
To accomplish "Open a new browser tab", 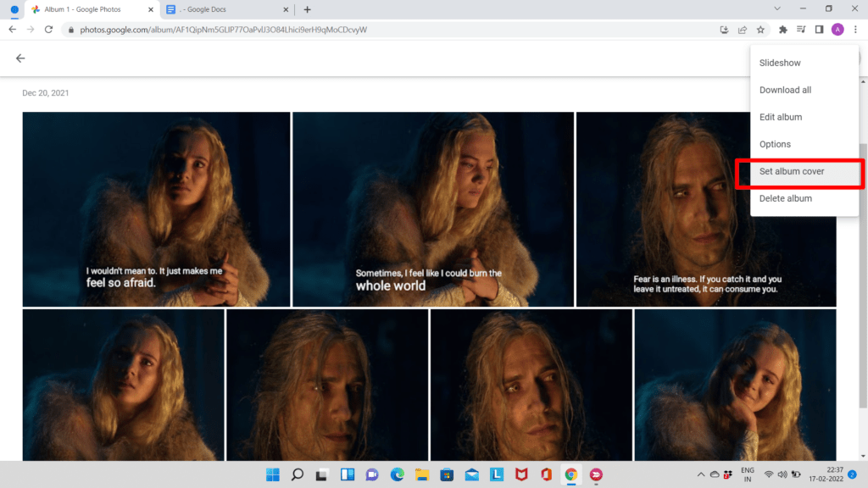I will click(306, 9).
